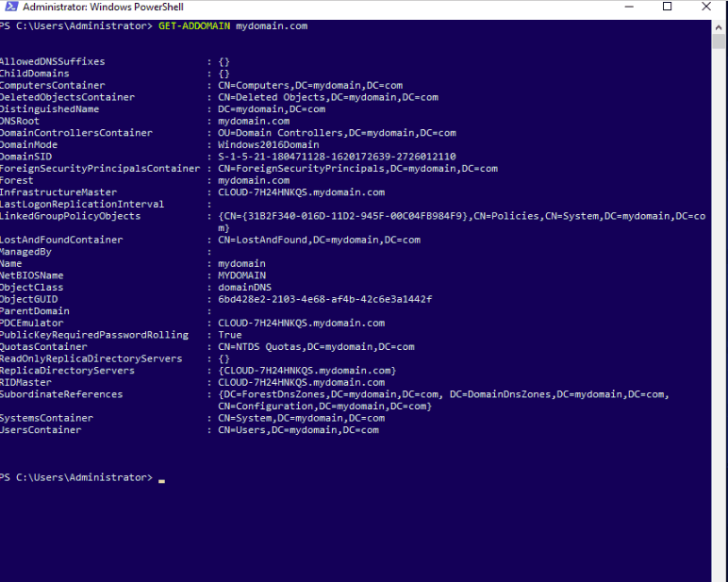Click 'OU=Domain Controllers,DC=mydomain,DC=com' value

coord(337,133)
